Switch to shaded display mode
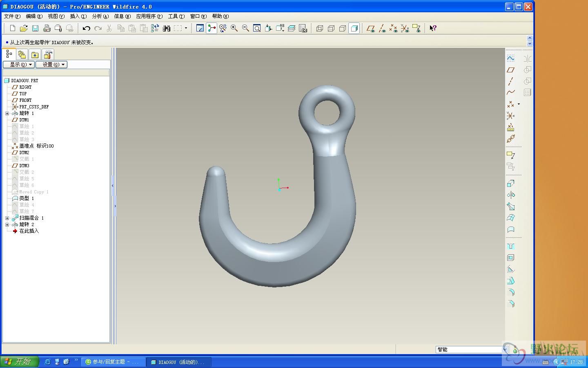588x368 pixels. [354, 28]
